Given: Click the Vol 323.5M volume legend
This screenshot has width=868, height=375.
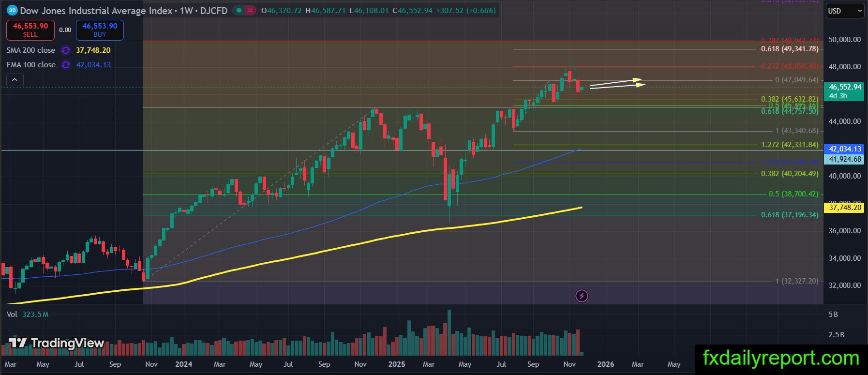Looking at the screenshot, I should click(28, 315).
